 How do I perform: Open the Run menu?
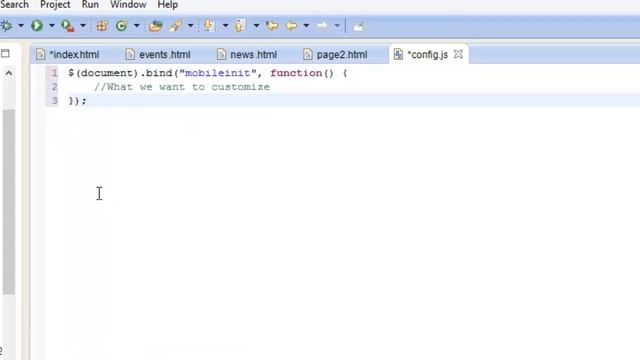(x=90, y=5)
